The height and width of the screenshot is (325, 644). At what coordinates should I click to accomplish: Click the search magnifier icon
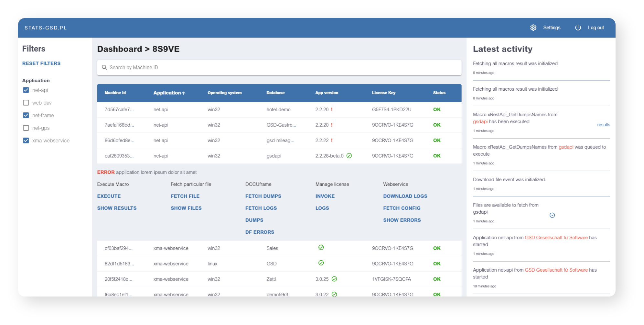[x=104, y=67]
